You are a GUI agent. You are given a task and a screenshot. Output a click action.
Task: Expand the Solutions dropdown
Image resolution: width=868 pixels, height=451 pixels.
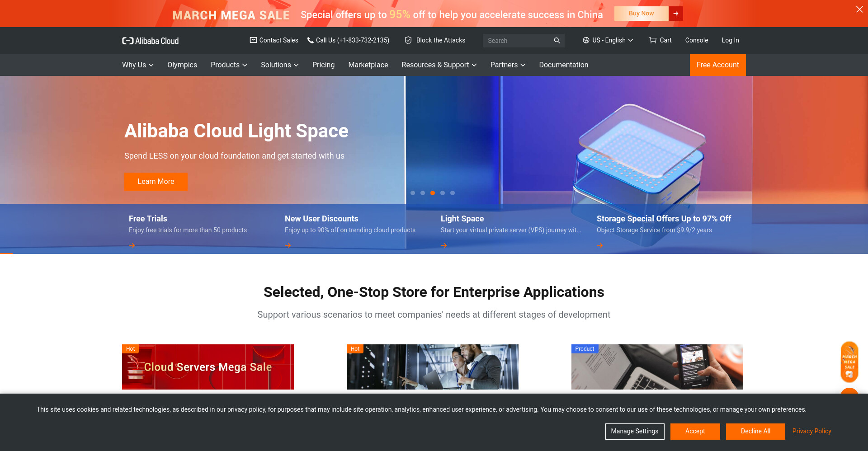pyautogui.click(x=279, y=65)
